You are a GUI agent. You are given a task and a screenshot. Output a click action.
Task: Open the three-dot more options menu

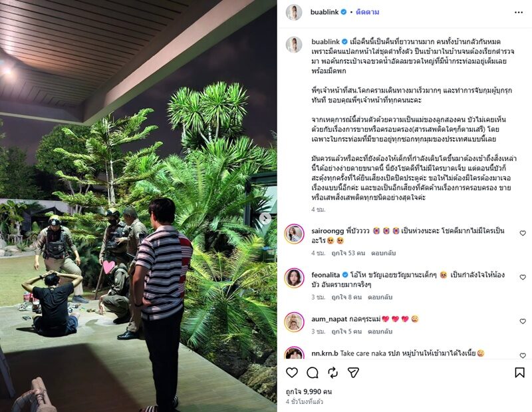tap(519, 12)
